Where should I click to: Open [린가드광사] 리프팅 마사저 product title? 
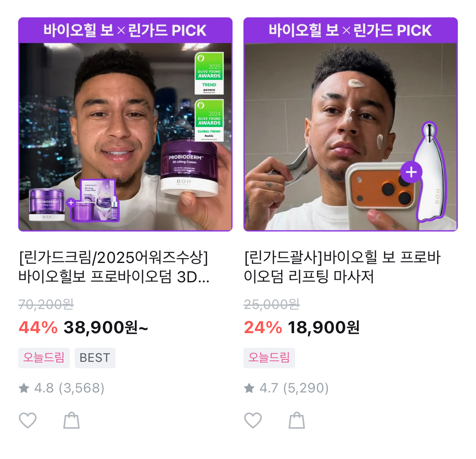pos(342,267)
